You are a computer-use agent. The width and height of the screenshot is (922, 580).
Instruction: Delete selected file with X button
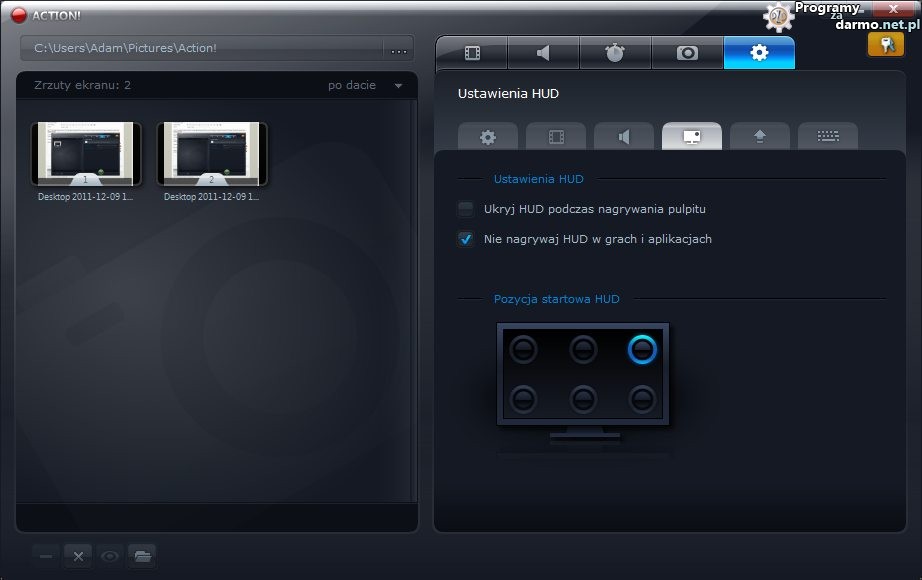pyautogui.click(x=78, y=556)
